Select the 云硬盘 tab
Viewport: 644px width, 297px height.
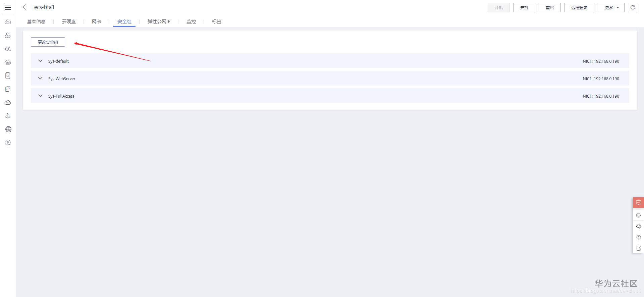pos(69,21)
